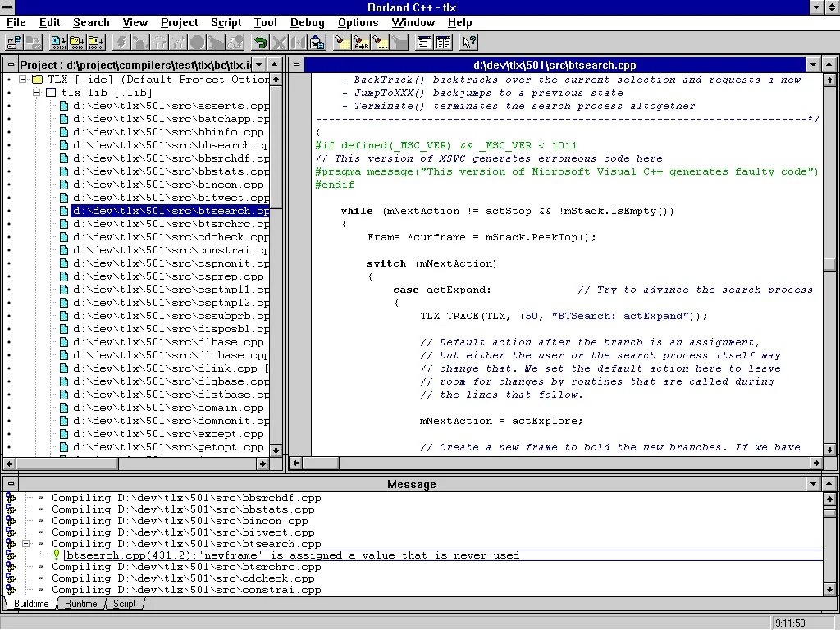This screenshot has height=630, width=840.
Task: Click the editor vertical scrollbar thumb
Action: (x=829, y=265)
